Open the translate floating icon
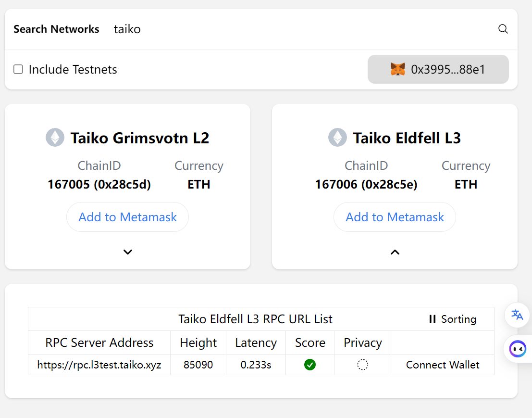This screenshot has width=532, height=418. click(517, 315)
